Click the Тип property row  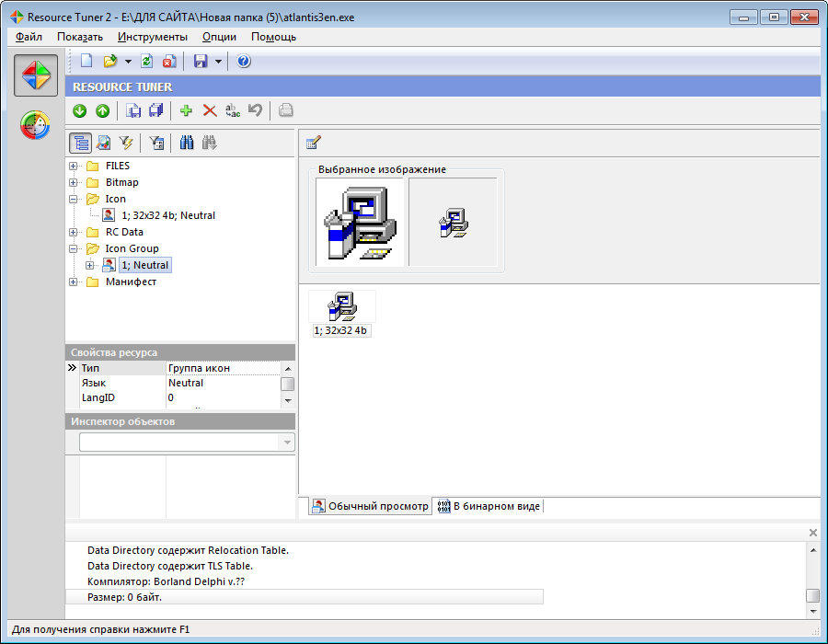point(179,368)
